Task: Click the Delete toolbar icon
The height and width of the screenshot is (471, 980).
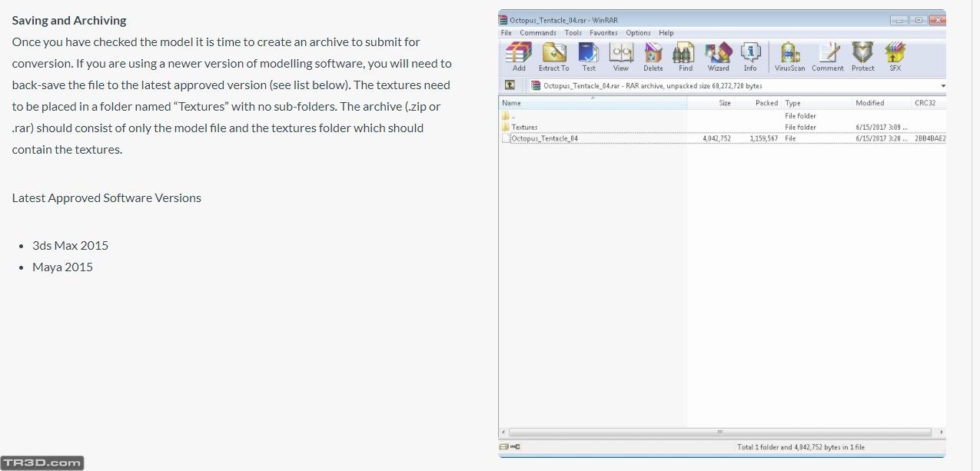Action: pyautogui.click(x=653, y=55)
